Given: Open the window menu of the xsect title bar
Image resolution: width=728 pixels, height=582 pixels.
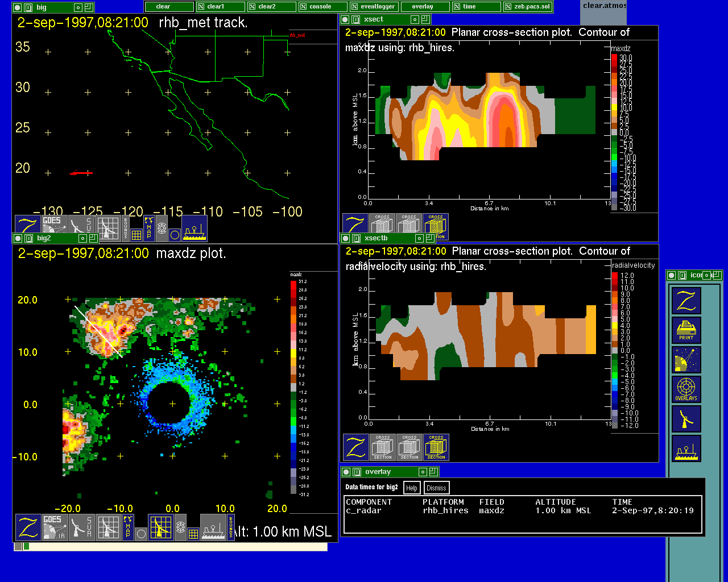Looking at the screenshot, I should 356,19.
